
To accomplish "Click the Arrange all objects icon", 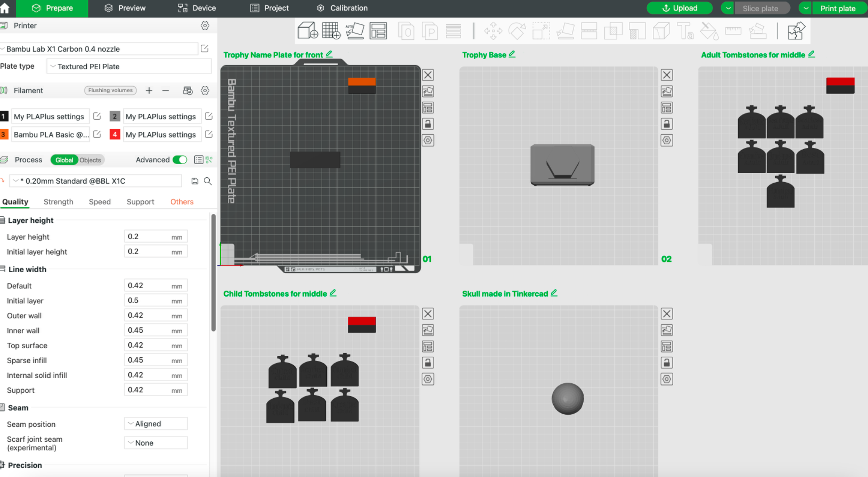I will (378, 31).
